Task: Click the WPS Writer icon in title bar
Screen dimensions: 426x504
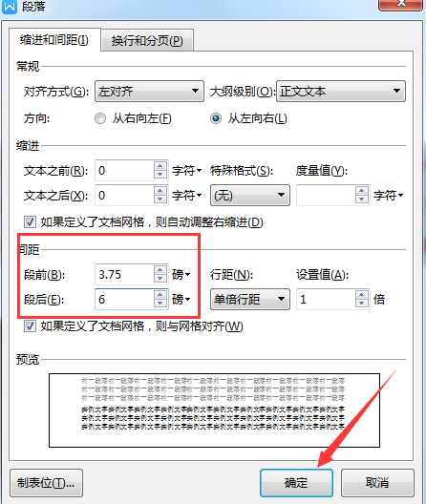Action: [9, 6]
